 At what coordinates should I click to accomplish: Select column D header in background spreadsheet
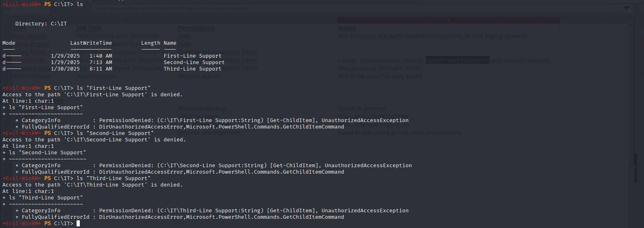pyautogui.click(x=448, y=20)
